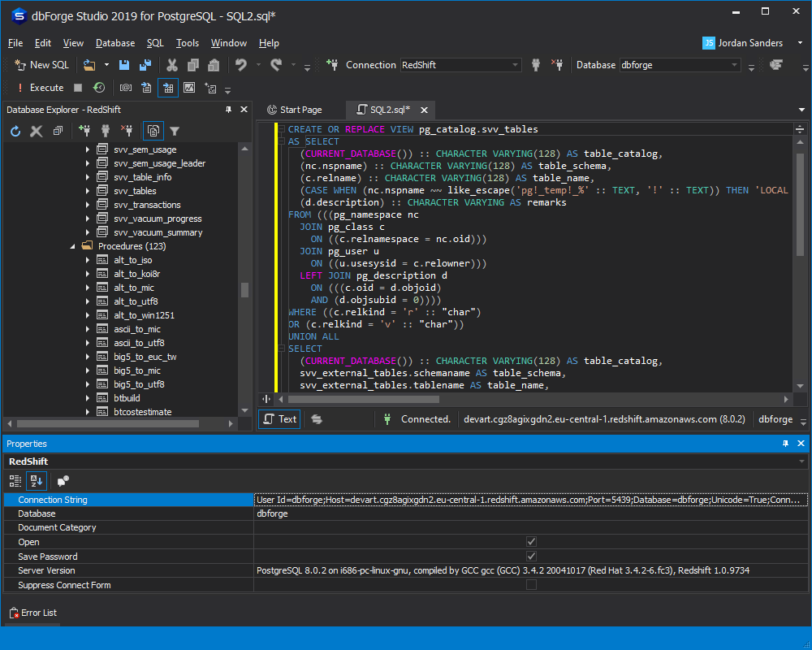Redo the last action

coord(276,65)
